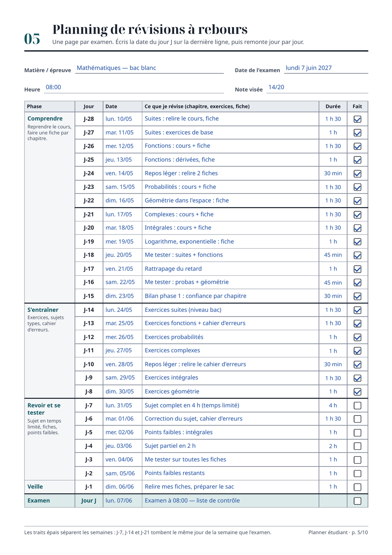
Task: Select 'Exercices fonctions + cahier d'erreurs'
Action: [195, 323]
